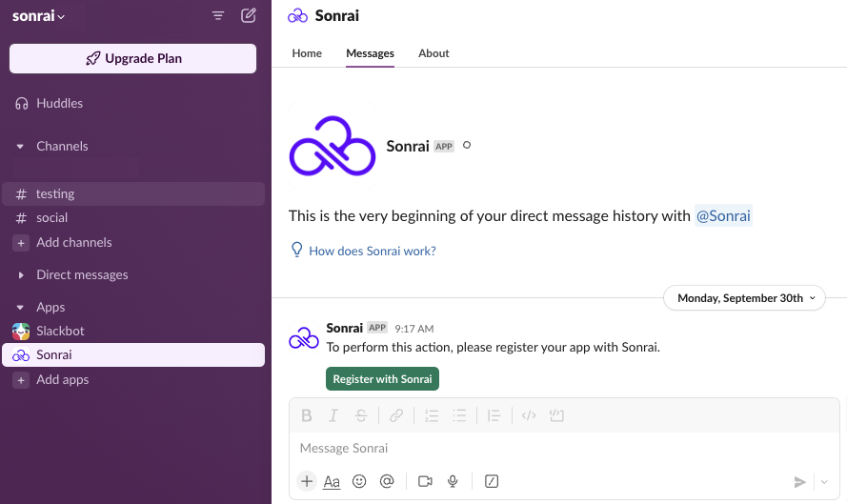Open the Monday, September 30th date dropdown
Screen dimensions: 847x504
pos(744,298)
